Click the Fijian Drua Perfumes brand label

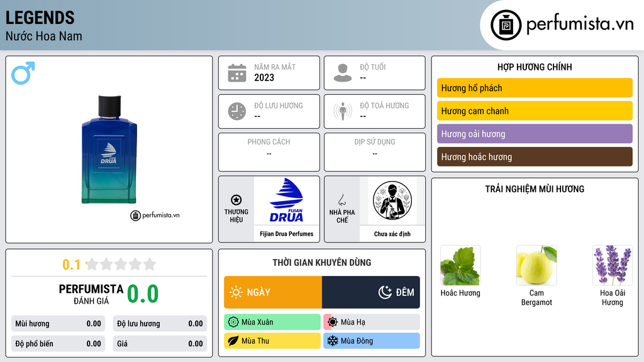tap(287, 234)
